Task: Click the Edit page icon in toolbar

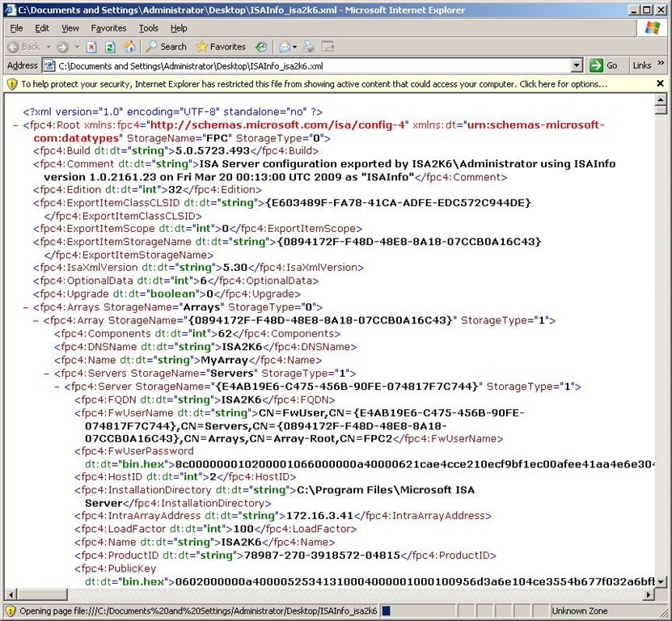Action: (x=328, y=47)
